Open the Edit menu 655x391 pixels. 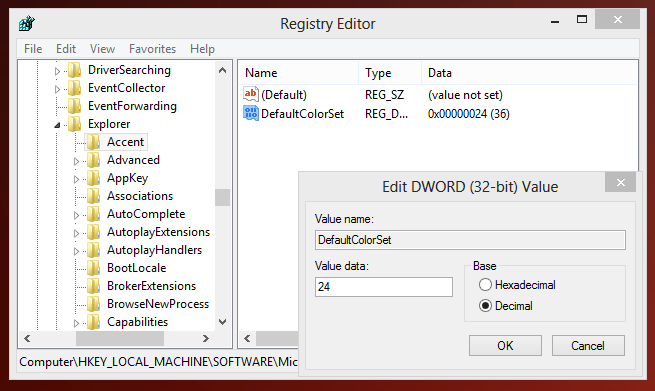66,49
